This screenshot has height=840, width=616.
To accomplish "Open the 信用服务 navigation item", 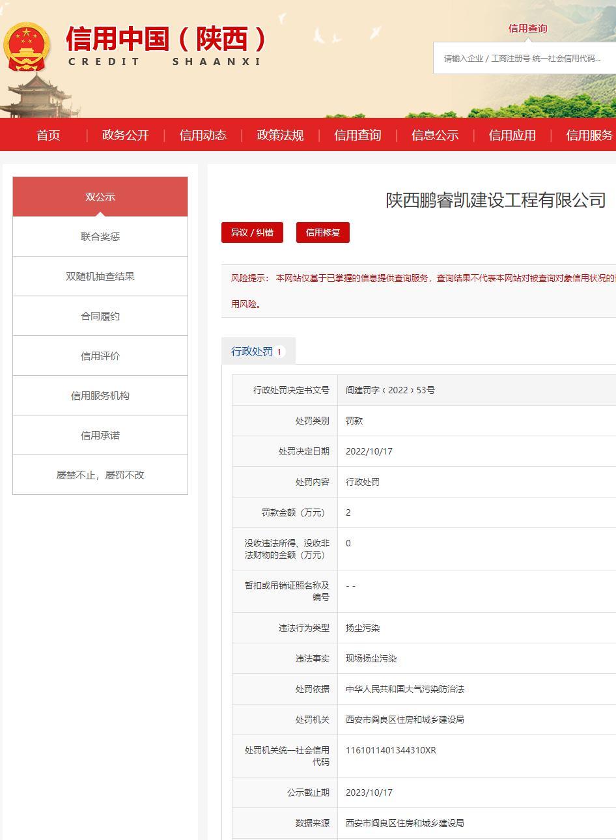I will pyautogui.click(x=589, y=135).
